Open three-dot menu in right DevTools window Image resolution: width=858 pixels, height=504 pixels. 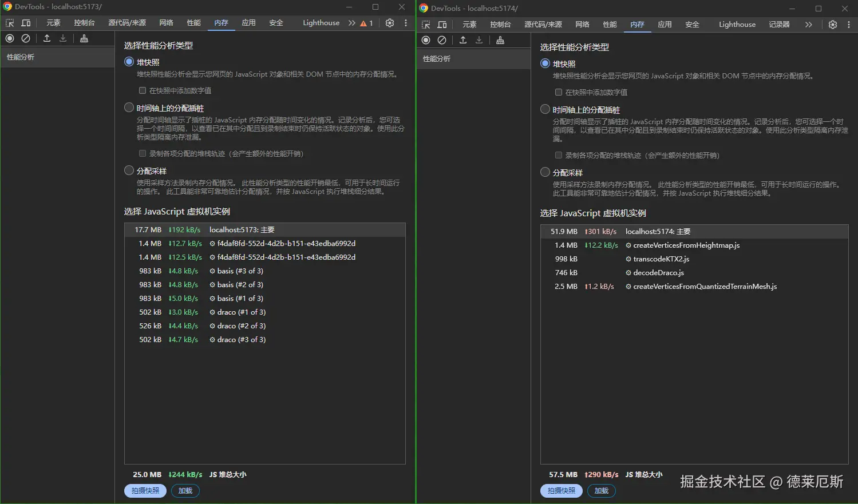pyautogui.click(x=849, y=25)
